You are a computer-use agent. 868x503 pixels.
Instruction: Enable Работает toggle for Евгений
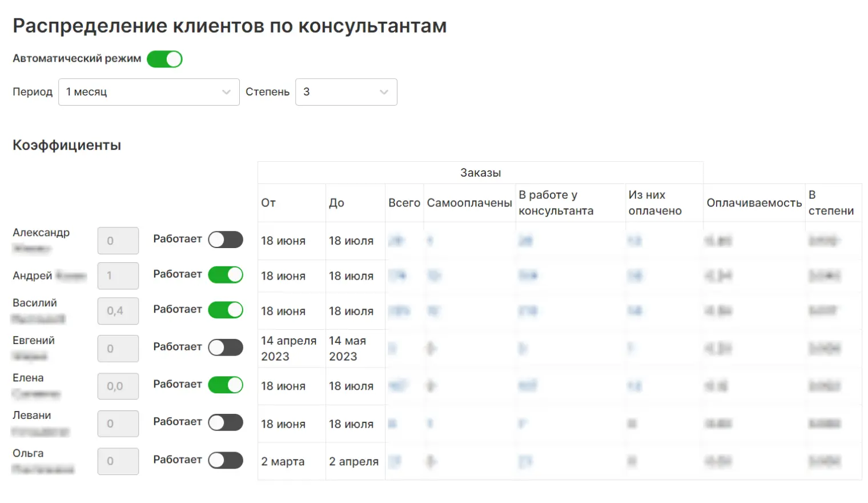(x=226, y=348)
